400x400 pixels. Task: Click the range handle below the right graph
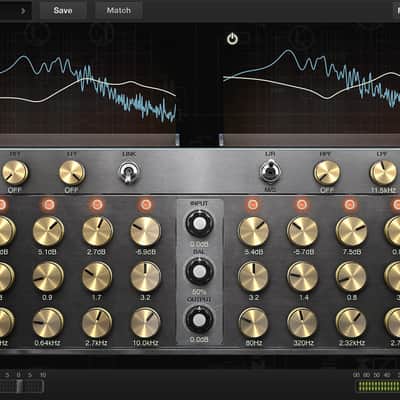pyautogui.click(x=221, y=140)
